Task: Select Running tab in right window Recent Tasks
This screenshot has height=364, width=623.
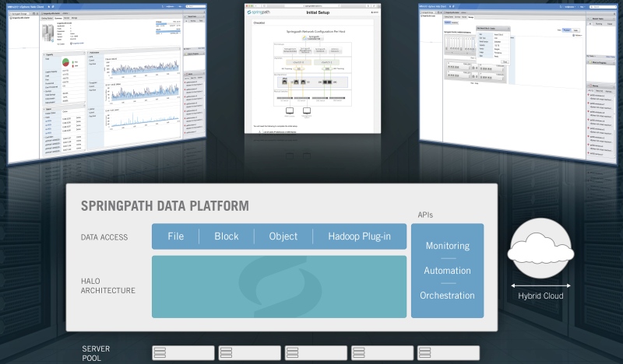Action: tap(599, 24)
